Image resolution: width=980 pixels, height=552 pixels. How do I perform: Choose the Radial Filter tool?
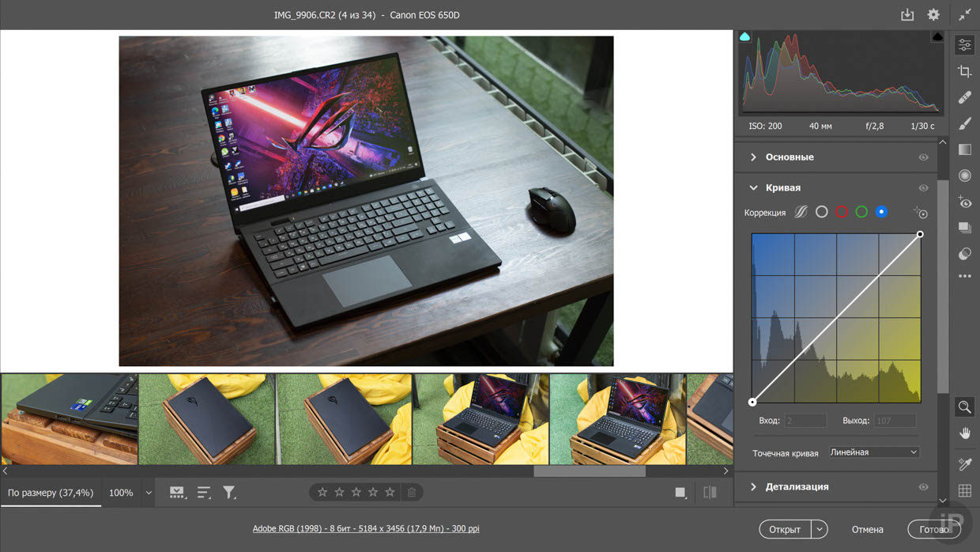pos(965,176)
